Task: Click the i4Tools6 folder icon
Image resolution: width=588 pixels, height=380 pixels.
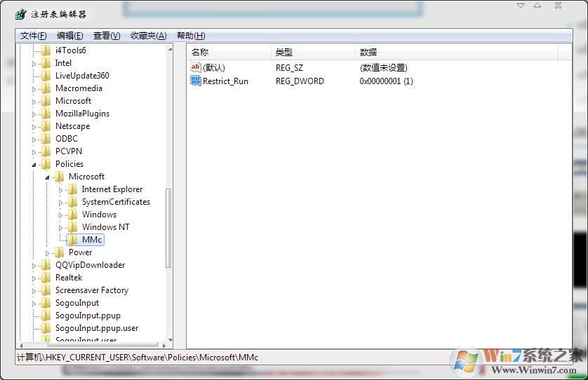Action: (x=46, y=50)
